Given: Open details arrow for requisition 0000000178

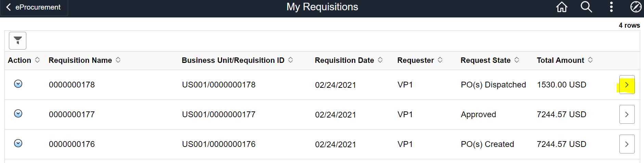Looking at the screenshot, I should (x=627, y=85).
